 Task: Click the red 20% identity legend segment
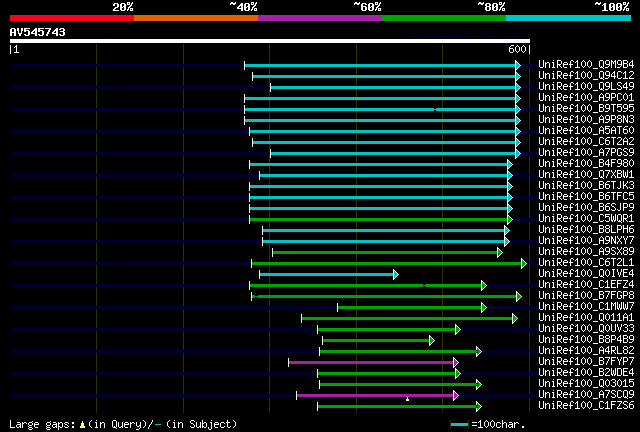tap(72, 18)
